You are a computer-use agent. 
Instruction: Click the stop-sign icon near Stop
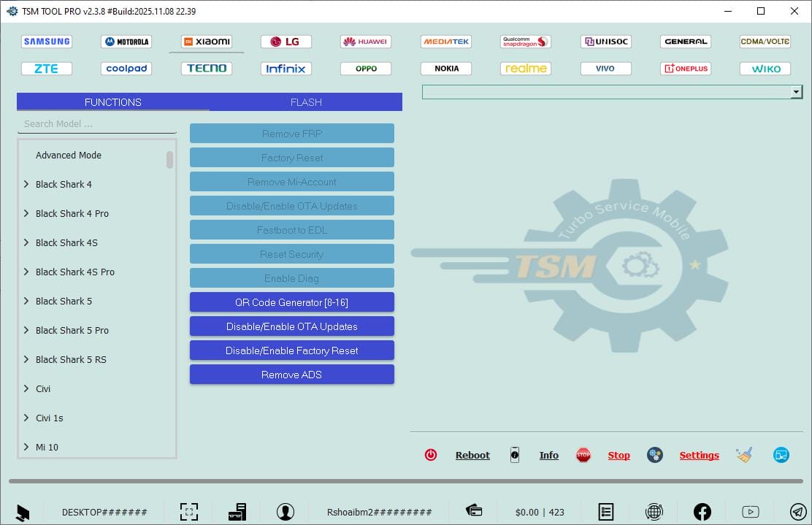pos(583,454)
